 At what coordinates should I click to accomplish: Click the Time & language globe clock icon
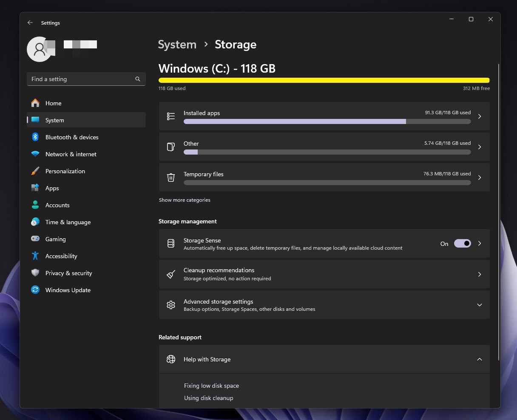click(35, 222)
